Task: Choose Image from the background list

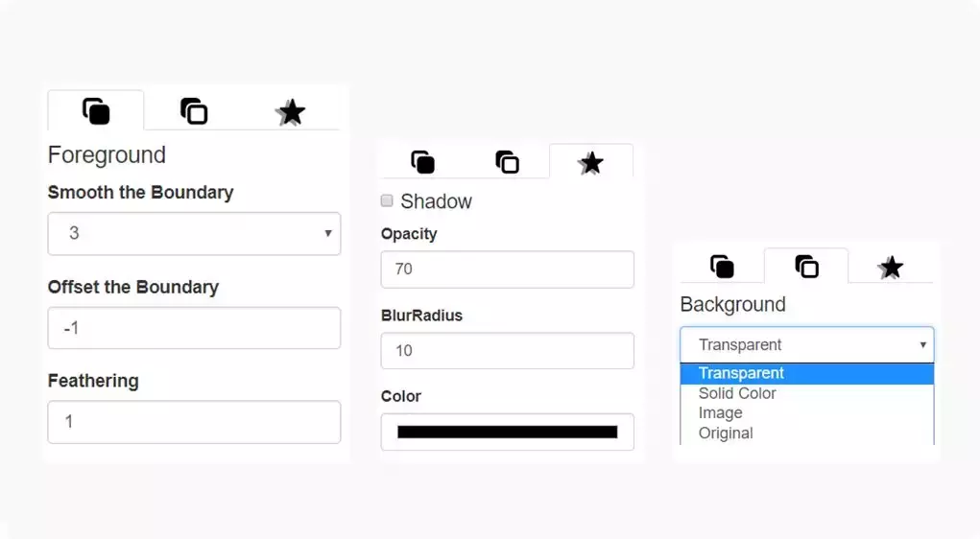Action: pyautogui.click(x=807, y=412)
